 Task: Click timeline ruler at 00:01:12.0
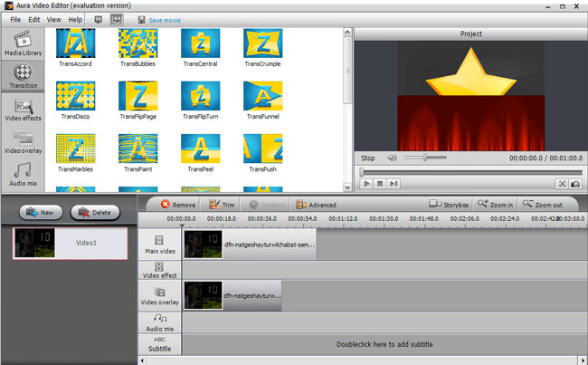tap(343, 218)
